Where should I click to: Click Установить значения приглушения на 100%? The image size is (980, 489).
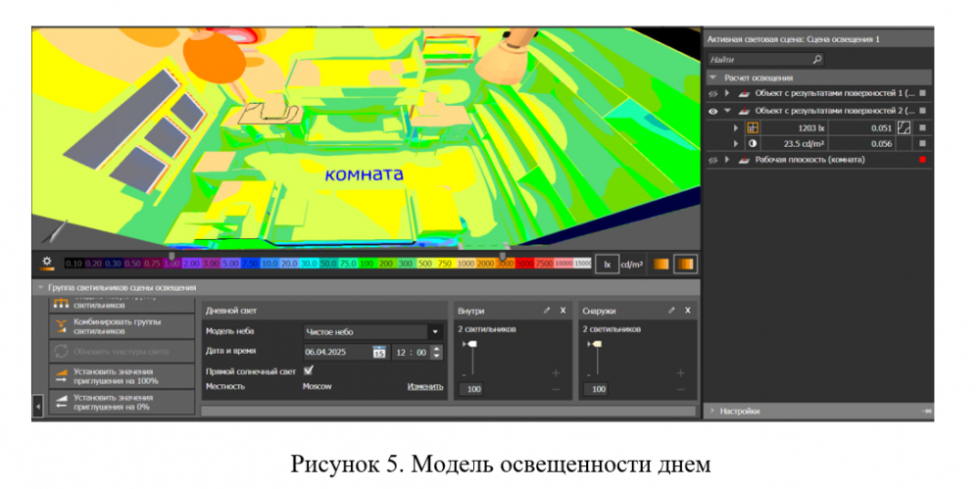(122, 376)
